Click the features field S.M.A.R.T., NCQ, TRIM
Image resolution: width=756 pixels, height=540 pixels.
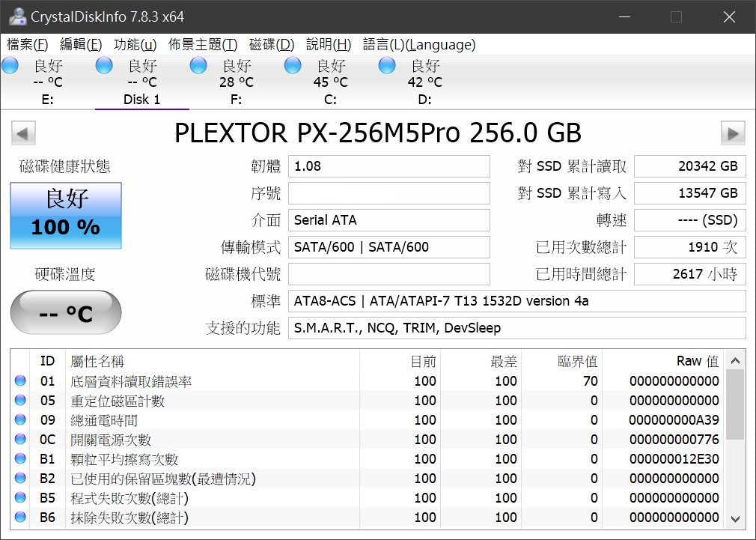point(517,329)
